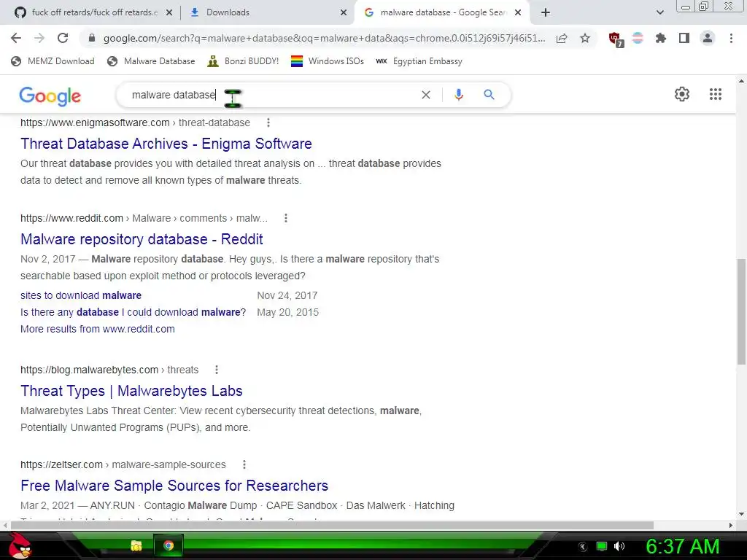Image resolution: width=747 pixels, height=560 pixels.
Task: Click the vertical scrollbar thumb
Action: coord(741,312)
